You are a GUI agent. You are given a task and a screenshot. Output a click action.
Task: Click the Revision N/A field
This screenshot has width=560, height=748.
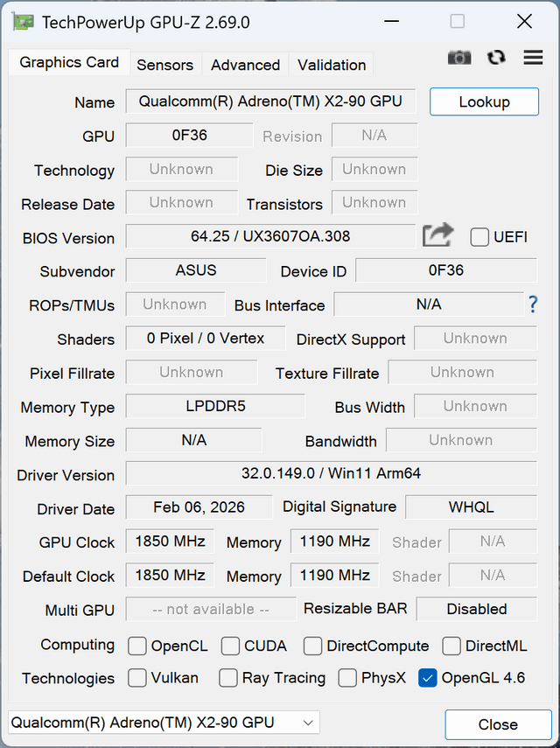[x=374, y=135]
